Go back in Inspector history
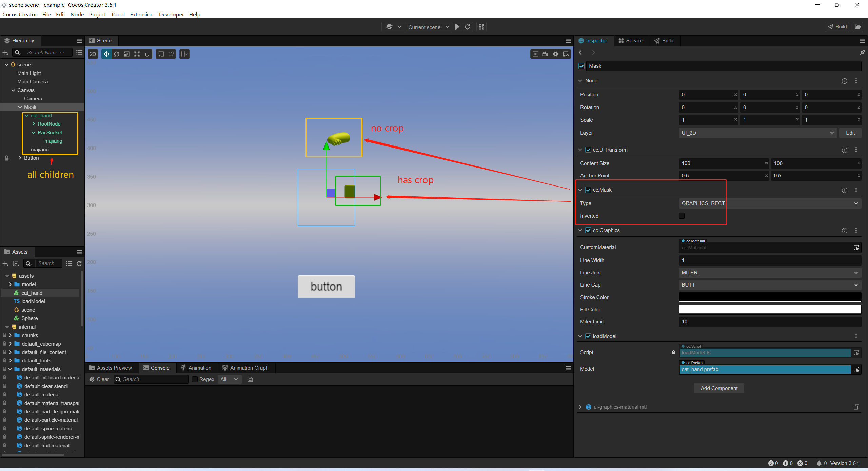The image size is (868, 471). point(580,52)
